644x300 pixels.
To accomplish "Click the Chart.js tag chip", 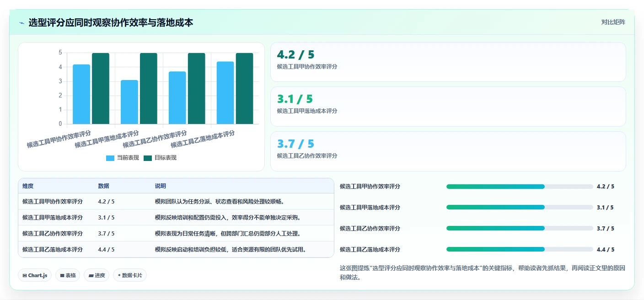I will click(35, 275).
